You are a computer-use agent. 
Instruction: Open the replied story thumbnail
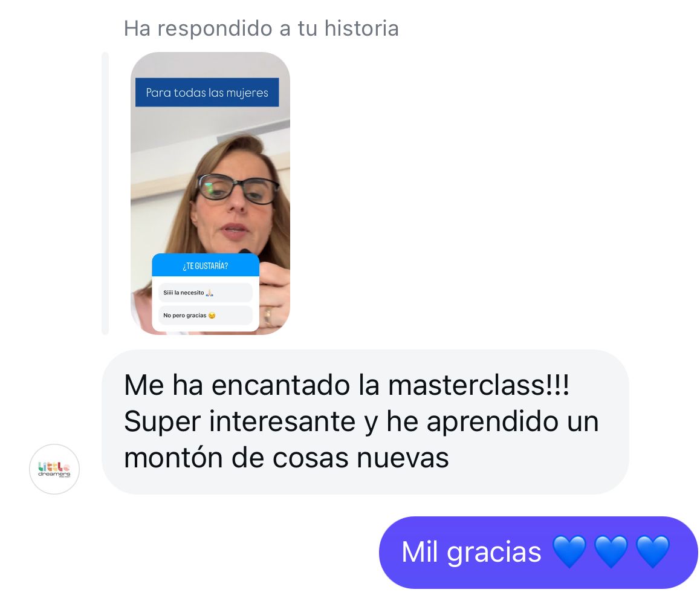pyautogui.click(x=210, y=193)
